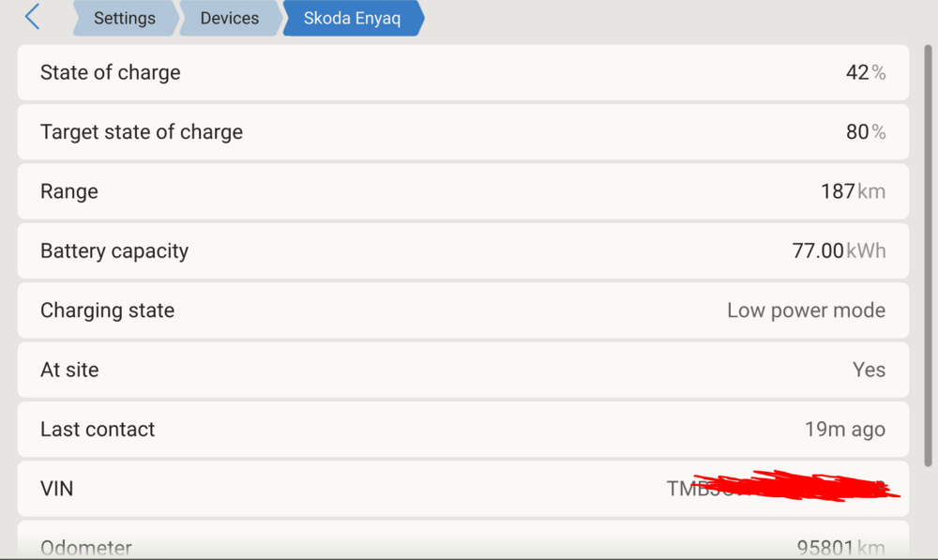Viewport: 938px width, 560px height.
Task: Click the 80% target charge value
Action: [866, 131]
